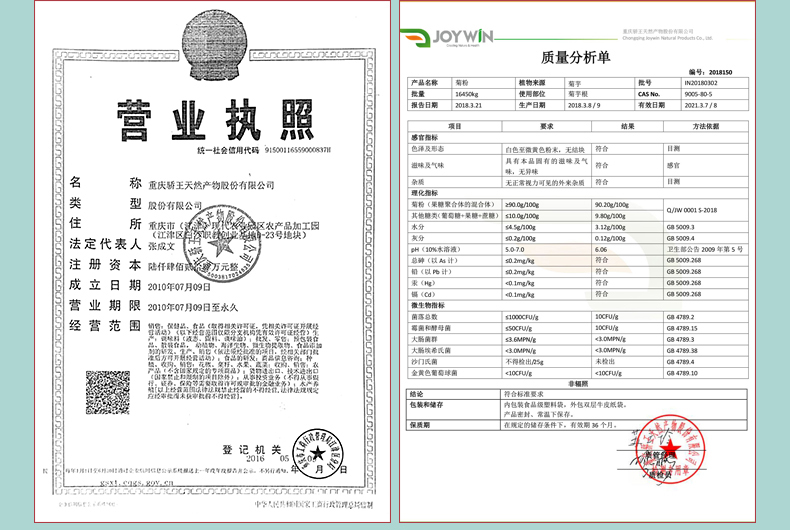
Task: Click the production date 2018.3.8 / 9
Action: click(584, 105)
